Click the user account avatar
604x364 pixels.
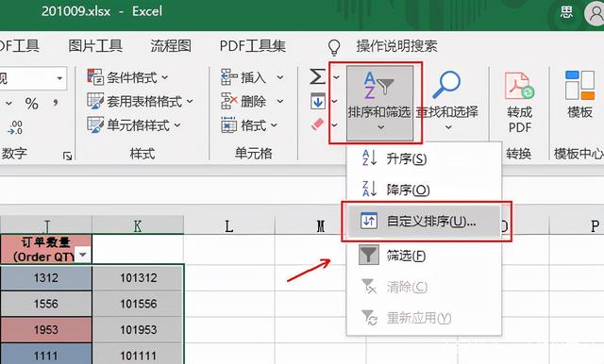click(x=595, y=14)
